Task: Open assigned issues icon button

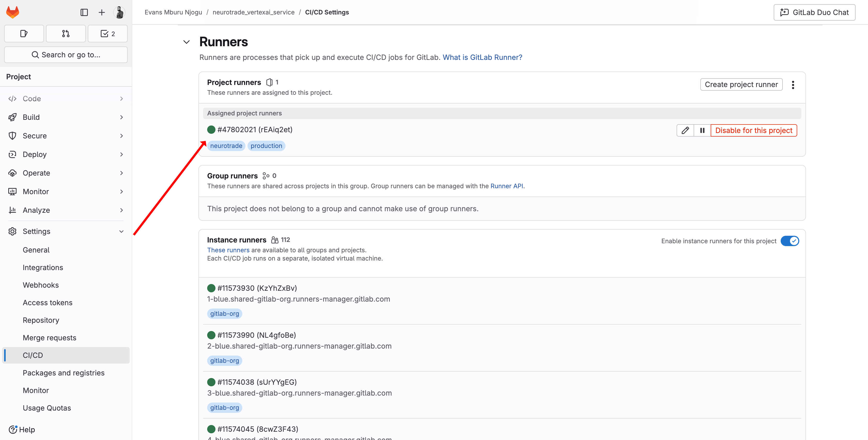Action: [24, 34]
